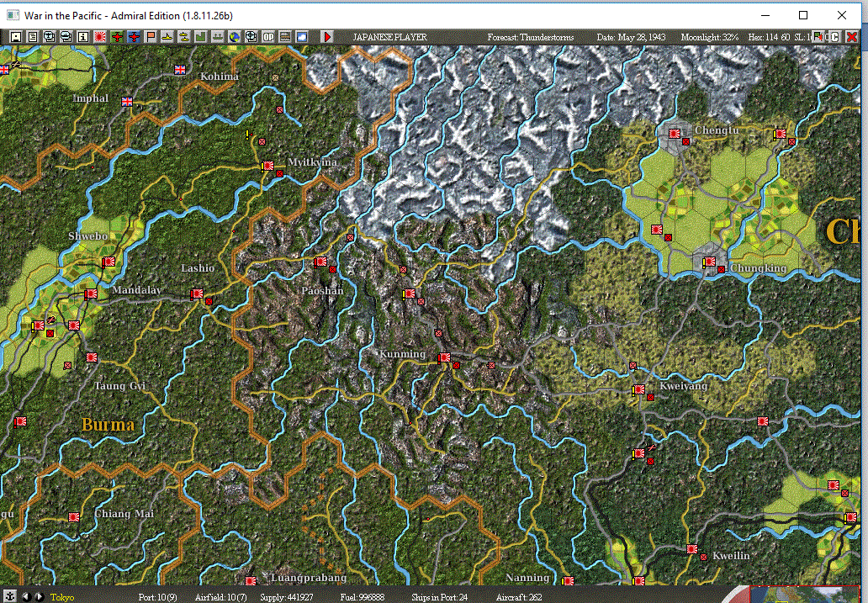Select the Japanese base flag at Kweilin
Screen dimensions: 868x603
(692, 548)
